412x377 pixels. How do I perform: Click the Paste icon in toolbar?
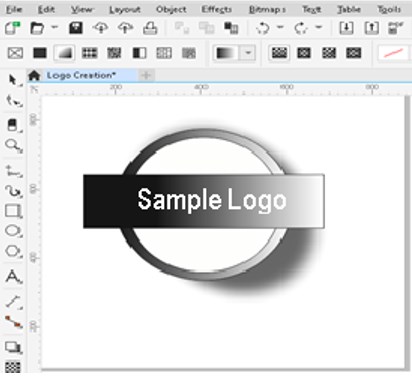[231, 28]
